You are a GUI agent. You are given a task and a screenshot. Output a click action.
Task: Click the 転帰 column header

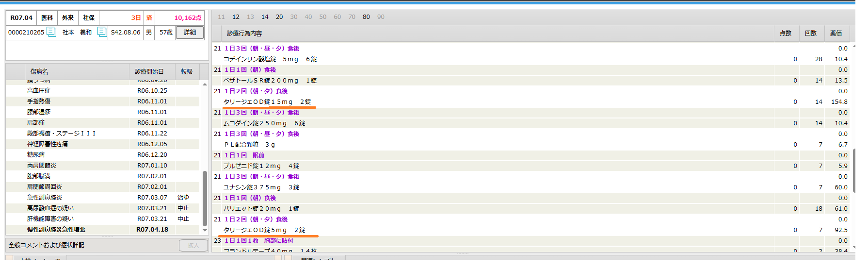click(187, 71)
